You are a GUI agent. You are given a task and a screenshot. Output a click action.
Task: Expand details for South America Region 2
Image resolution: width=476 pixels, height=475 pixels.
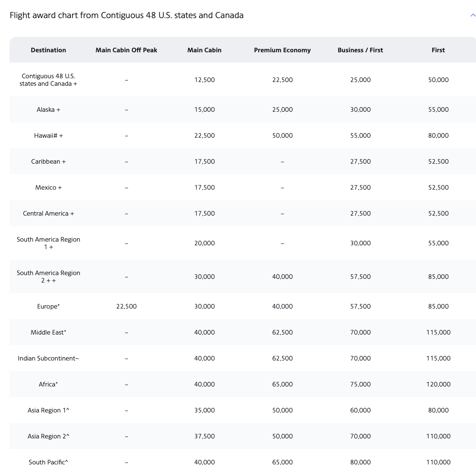(48, 276)
